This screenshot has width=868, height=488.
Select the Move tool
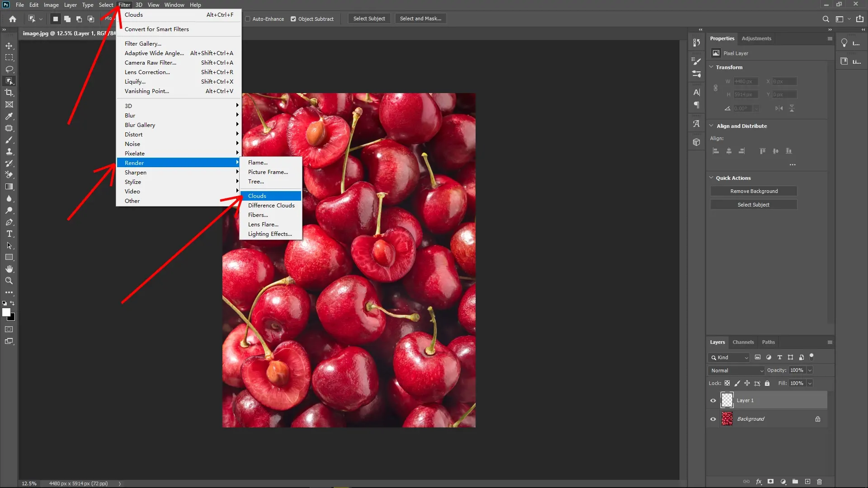click(9, 45)
